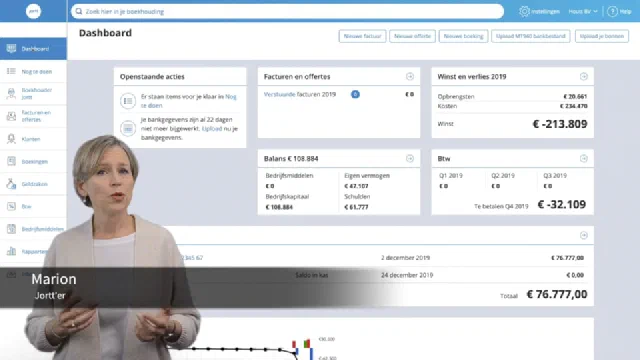Image resolution: width=640 pixels, height=360 pixels.
Task: Open Btw card arrow icon
Action: coord(584,158)
